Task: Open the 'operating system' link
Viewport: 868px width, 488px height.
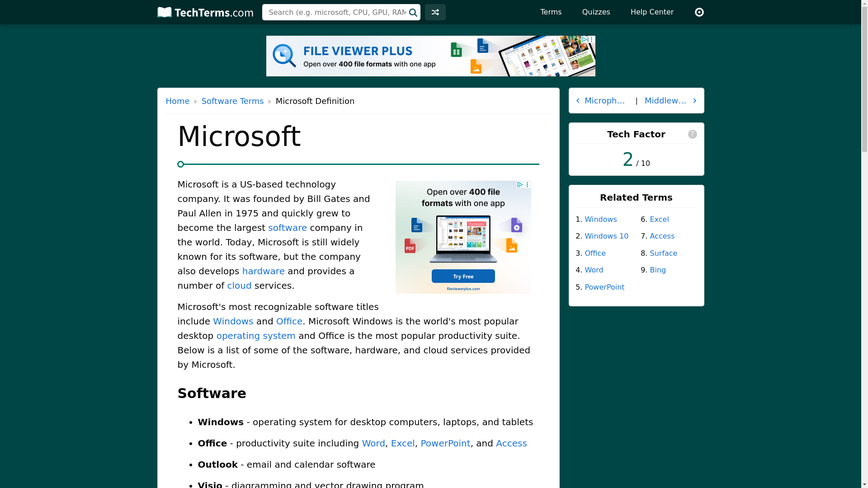Action: 256,336
